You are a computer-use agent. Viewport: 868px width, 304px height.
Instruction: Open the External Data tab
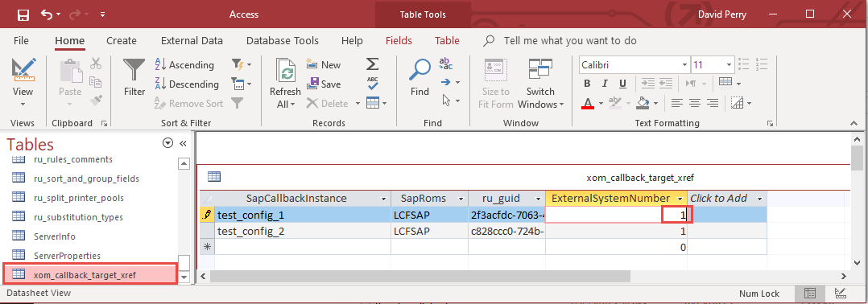point(192,40)
